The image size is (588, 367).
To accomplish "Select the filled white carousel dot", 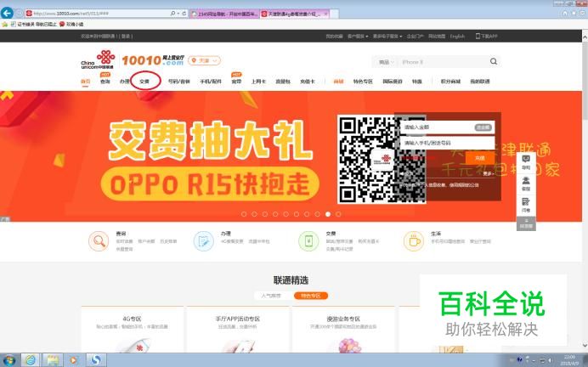I will (x=328, y=214).
